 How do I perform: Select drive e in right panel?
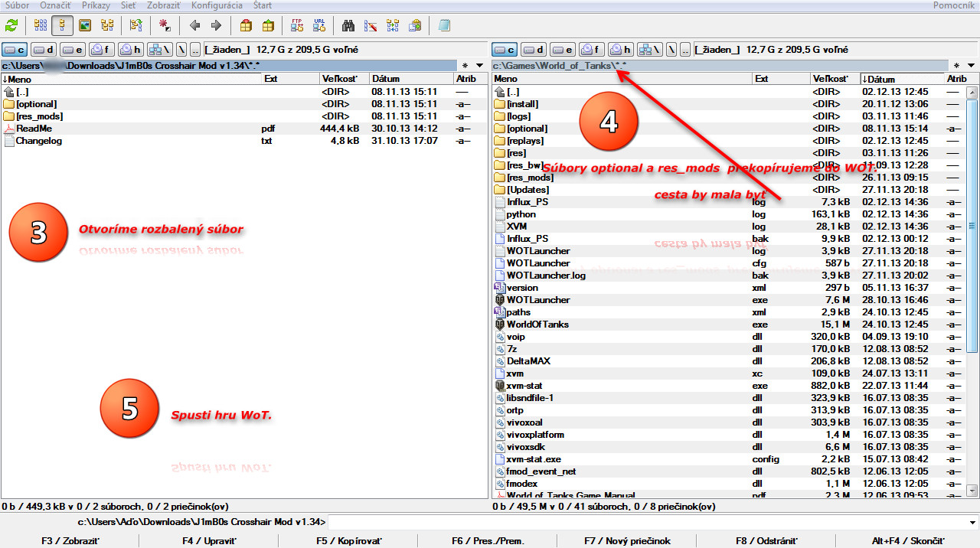pos(562,50)
